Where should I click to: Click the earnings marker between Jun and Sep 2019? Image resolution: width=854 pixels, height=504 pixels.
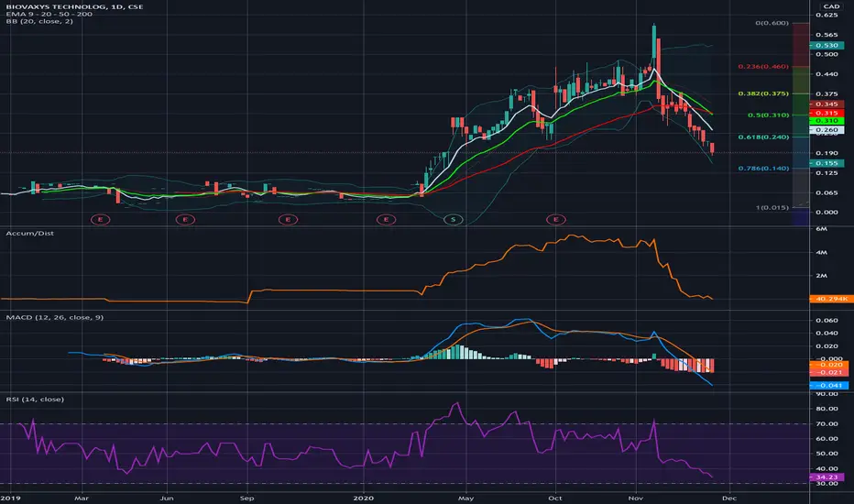[x=185, y=220]
